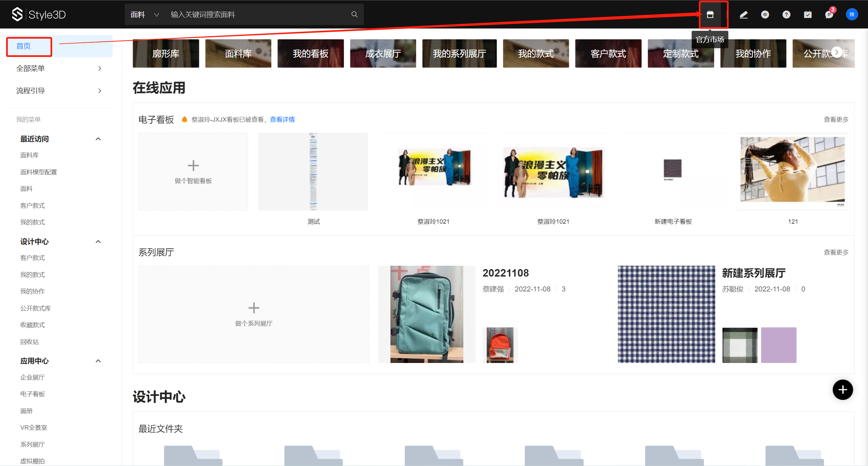The image size is (868, 466).
Task: Open the fabric category dropdown 面料
Action: [145, 15]
